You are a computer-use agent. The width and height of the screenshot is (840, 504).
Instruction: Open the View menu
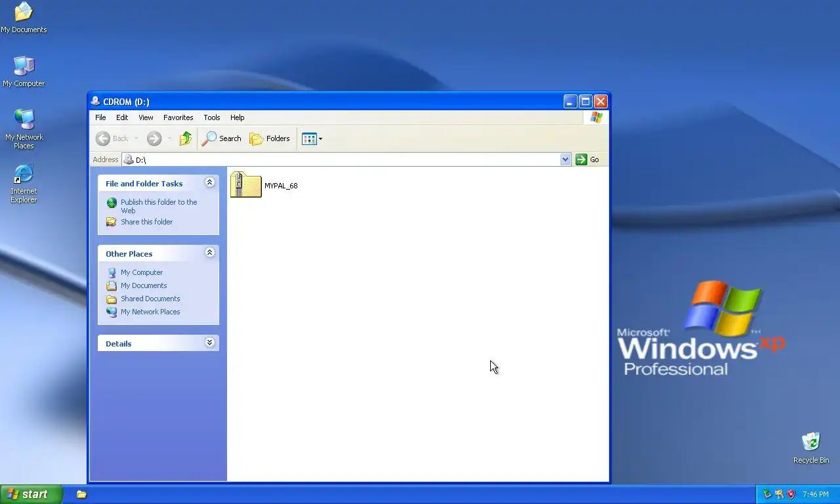tap(146, 117)
